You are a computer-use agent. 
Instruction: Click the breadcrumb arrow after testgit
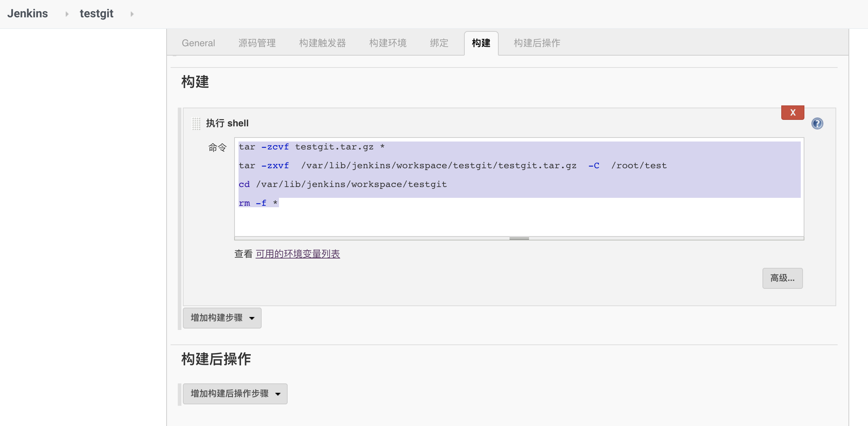click(132, 14)
